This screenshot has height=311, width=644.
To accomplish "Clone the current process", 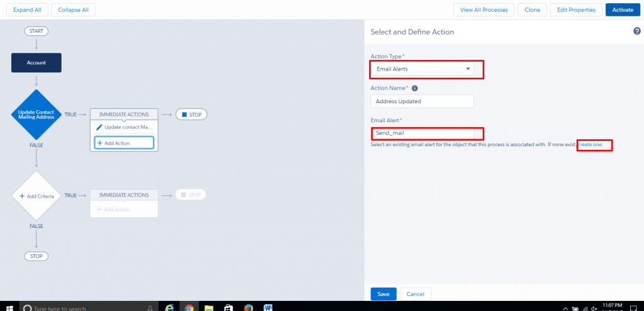I will (x=532, y=10).
